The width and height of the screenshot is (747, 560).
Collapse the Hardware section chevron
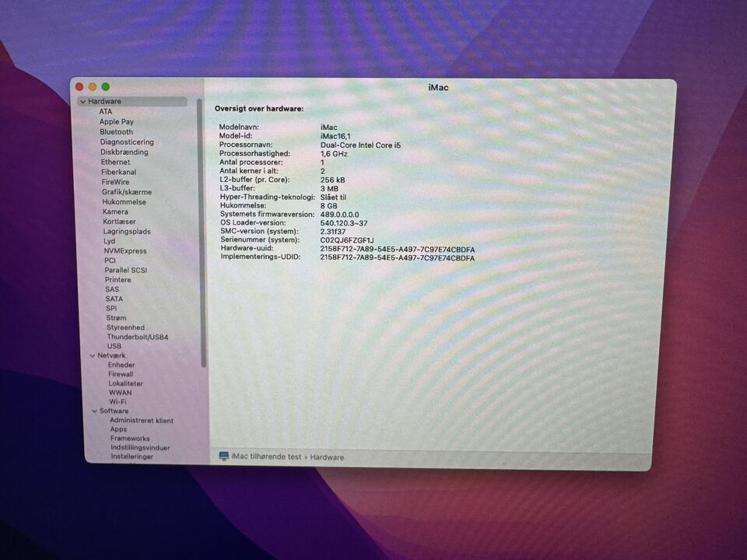[82, 102]
